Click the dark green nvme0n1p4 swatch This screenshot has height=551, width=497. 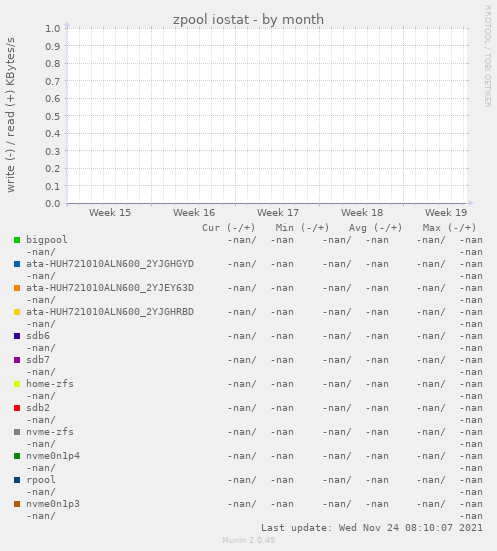pyautogui.click(x=17, y=456)
